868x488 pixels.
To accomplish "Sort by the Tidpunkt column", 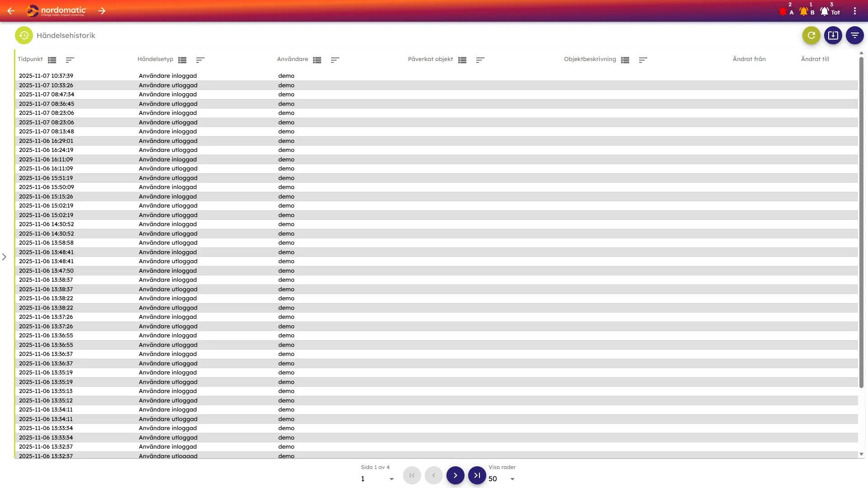I will click(x=70, y=60).
